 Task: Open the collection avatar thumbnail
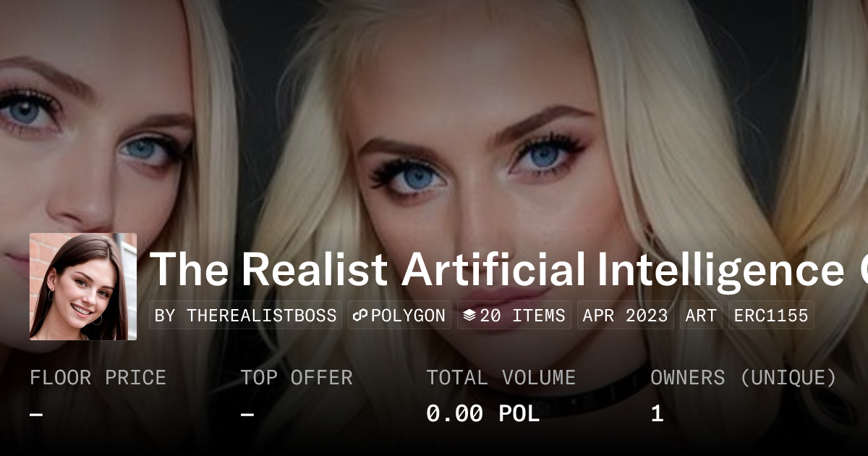coord(83,287)
